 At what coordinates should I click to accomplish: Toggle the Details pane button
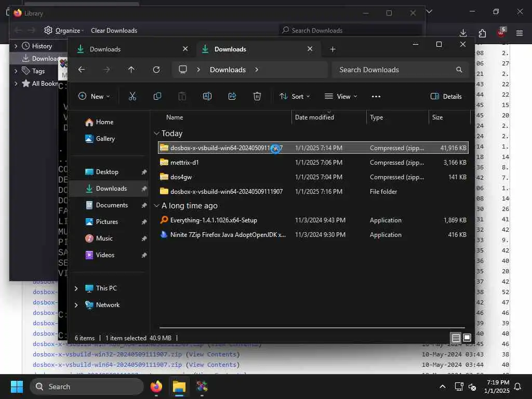[x=446, y=96]
